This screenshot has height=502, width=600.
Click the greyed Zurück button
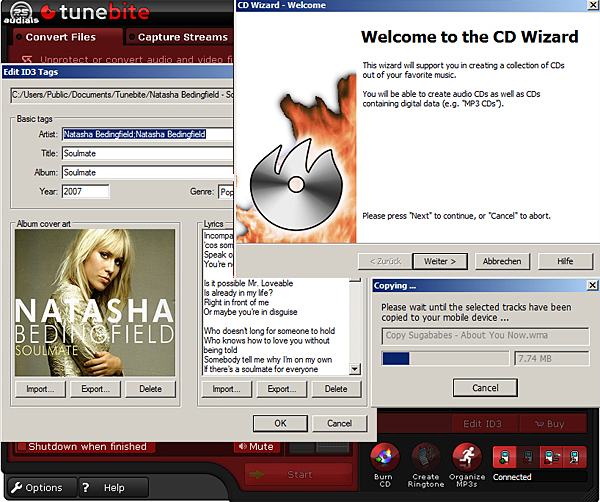(385, 261)
